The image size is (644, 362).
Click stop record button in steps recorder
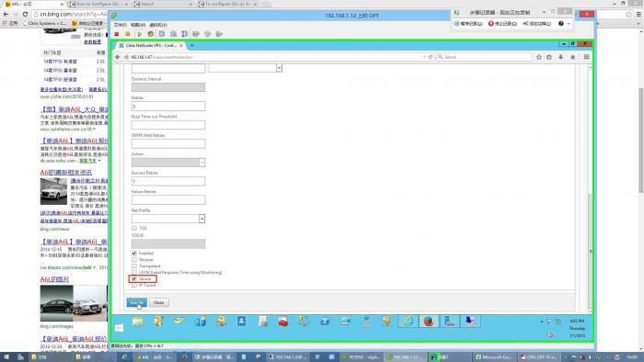coord(502,24)
